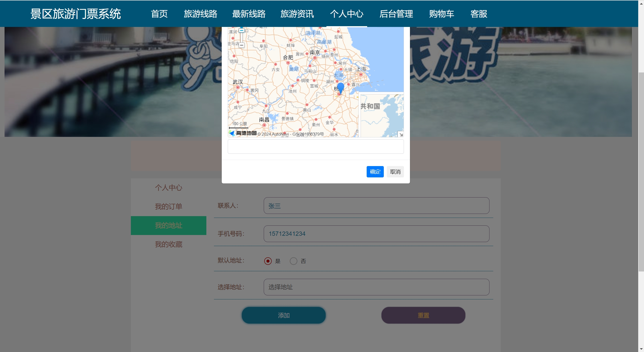Click the Wuhan city marker on map
Screen dimensions: 644x352
pyautogui.click(x=238, y=87)
